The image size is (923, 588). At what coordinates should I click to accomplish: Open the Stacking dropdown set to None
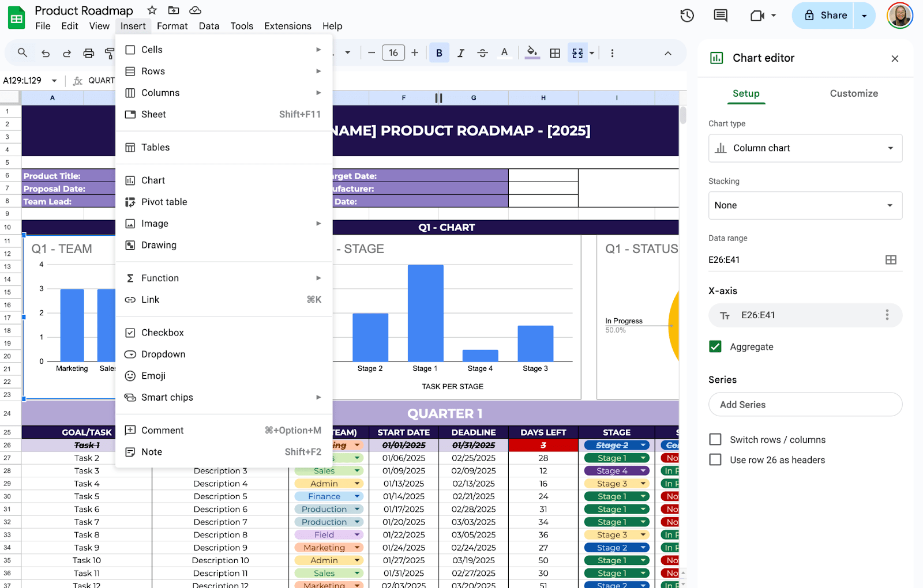click(805, 205)
